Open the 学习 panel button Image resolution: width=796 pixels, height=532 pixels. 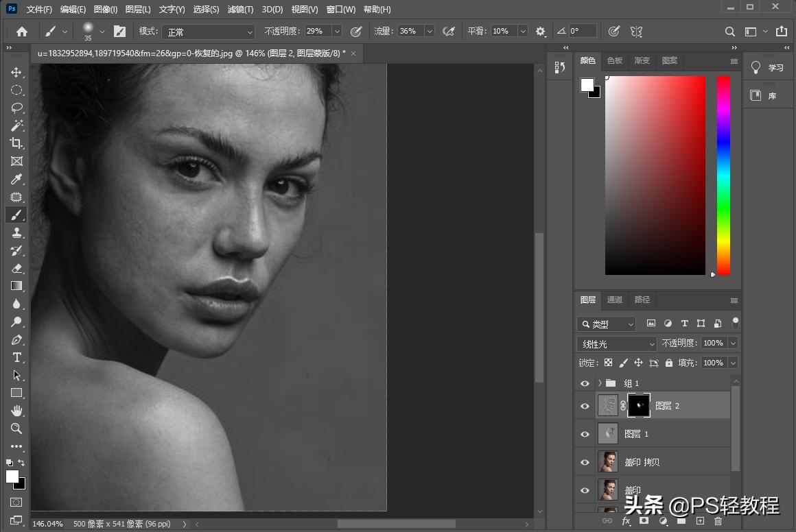[x=768, y=68]
